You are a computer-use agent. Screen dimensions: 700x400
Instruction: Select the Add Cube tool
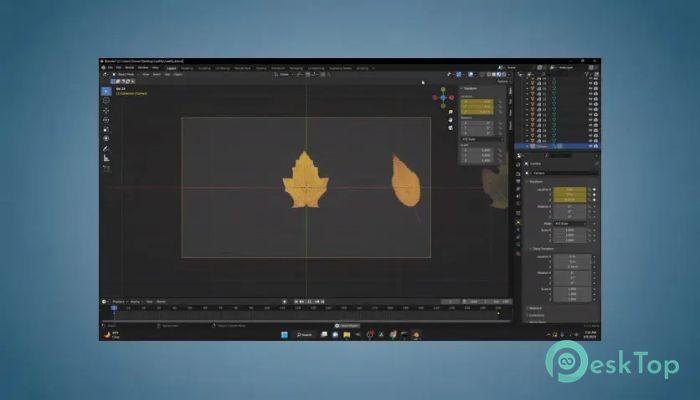[106, 168]
